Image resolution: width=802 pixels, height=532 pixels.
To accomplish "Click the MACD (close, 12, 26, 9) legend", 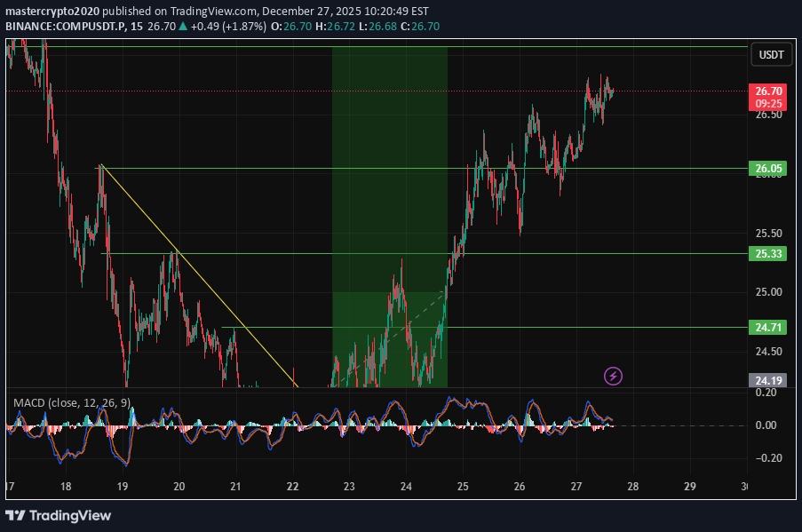I will pos(72,403).
